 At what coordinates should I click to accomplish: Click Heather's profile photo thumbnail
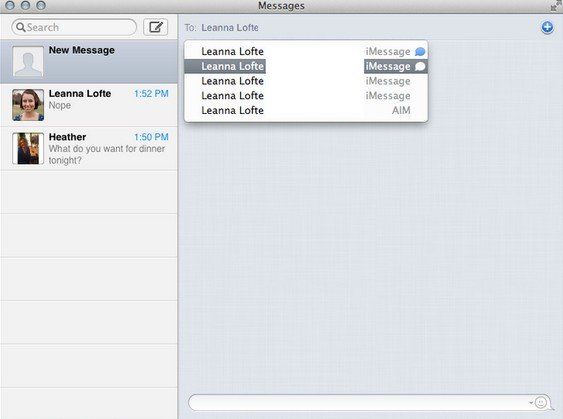tap(28, 148)
